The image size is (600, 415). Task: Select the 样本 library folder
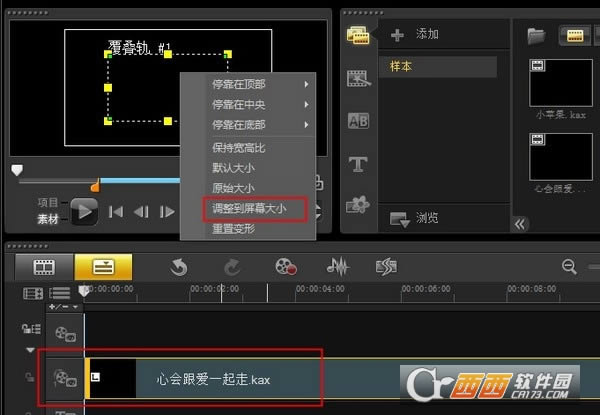click(x=438, y=67)
